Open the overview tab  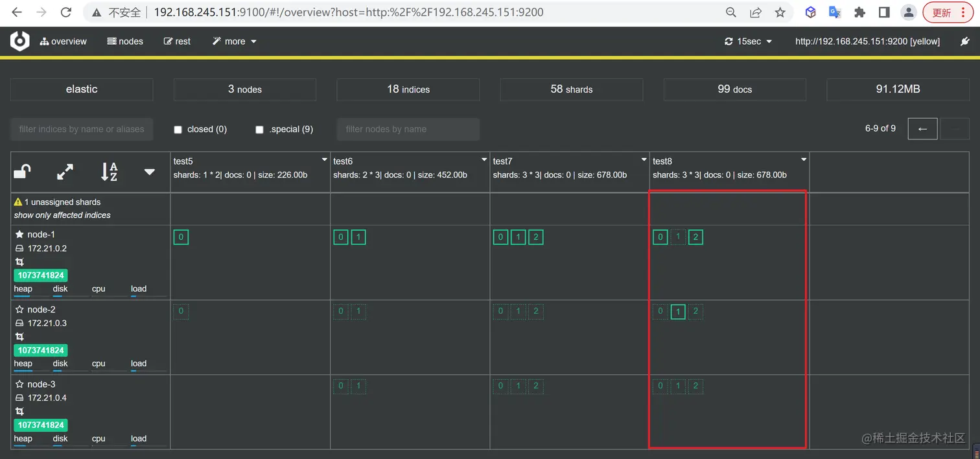tap(64, 41)
